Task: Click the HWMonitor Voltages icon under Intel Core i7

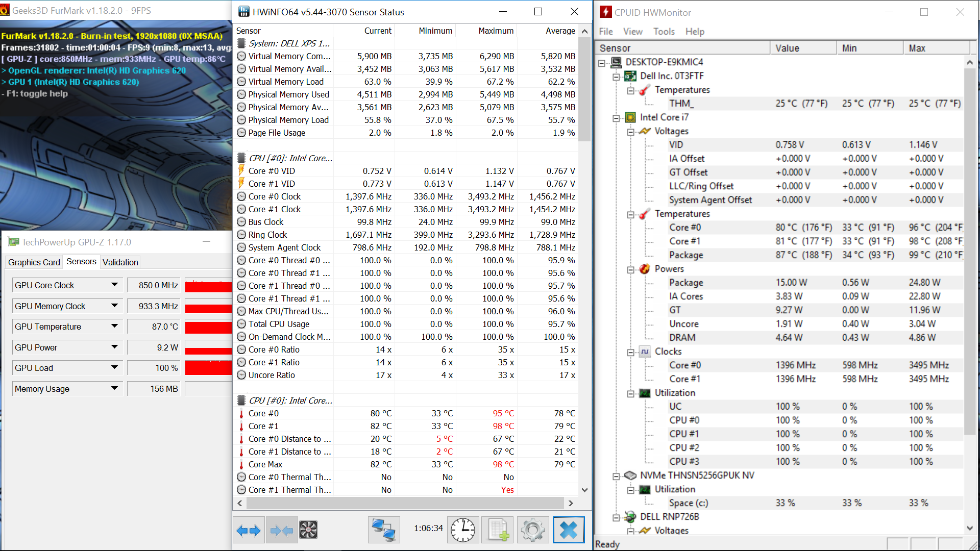Action: click(645, 131)
